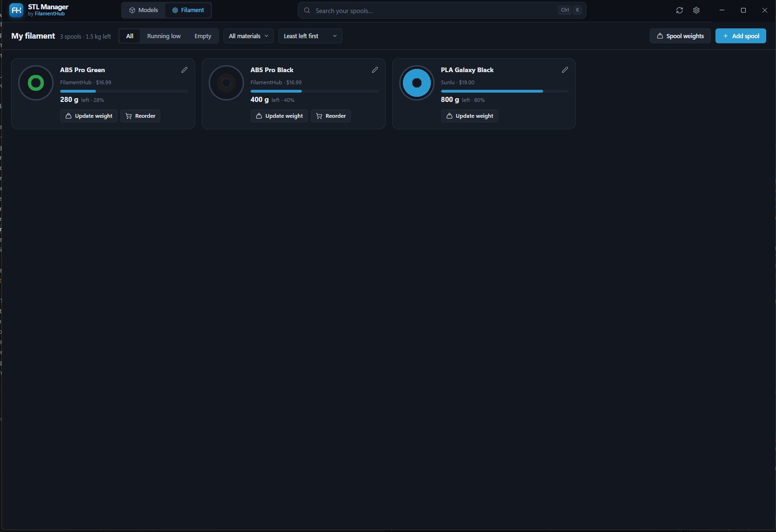Edit ABS Pro Green with pencil icon

pos(184,70)
